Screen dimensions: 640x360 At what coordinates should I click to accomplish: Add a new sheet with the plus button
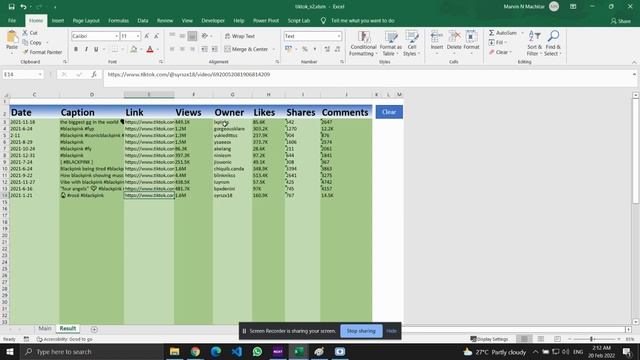tap(94, 329)
